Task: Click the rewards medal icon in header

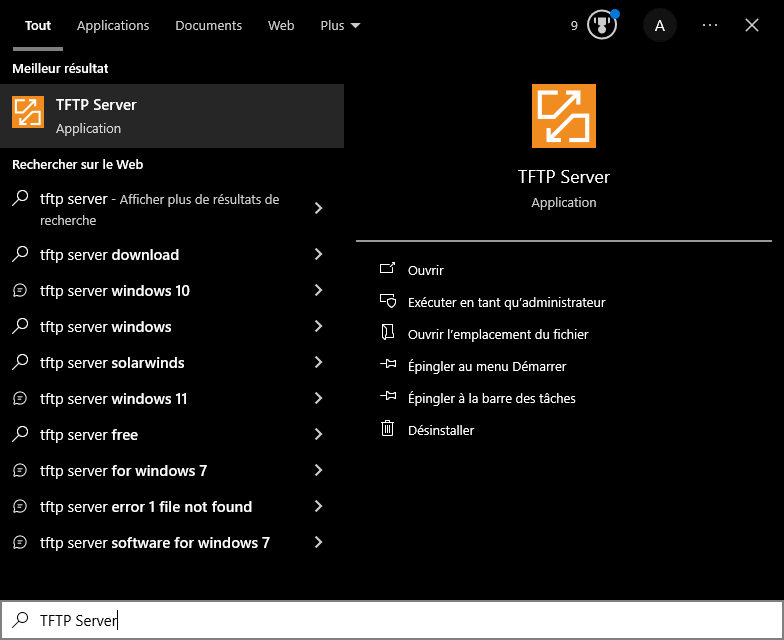Action: point(602,26)
